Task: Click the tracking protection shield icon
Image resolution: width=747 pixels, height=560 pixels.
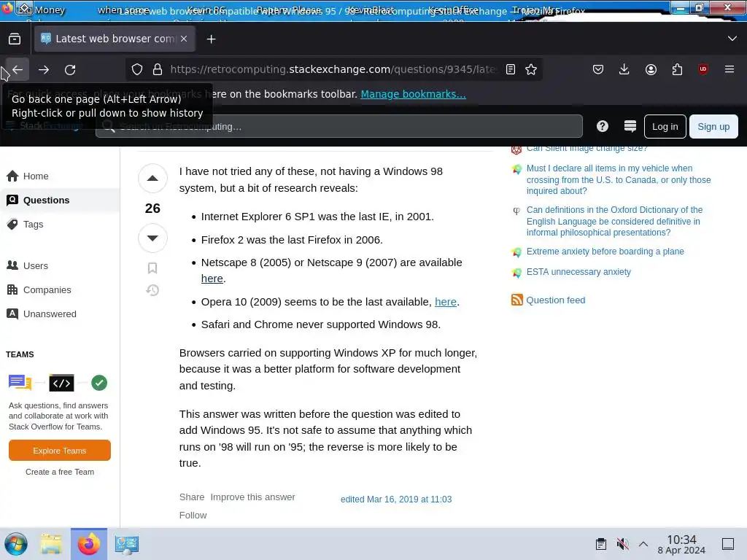Action: 137,69
